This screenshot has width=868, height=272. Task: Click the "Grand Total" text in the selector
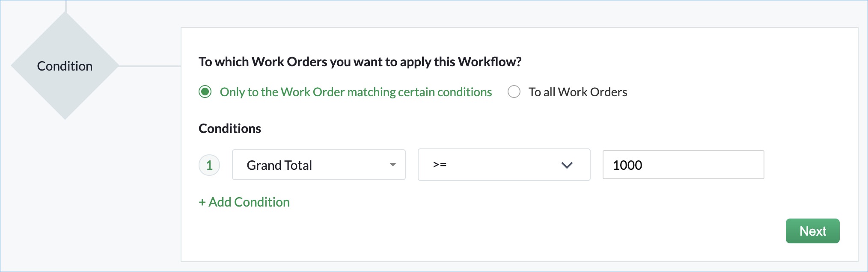(x=279, y=165)
